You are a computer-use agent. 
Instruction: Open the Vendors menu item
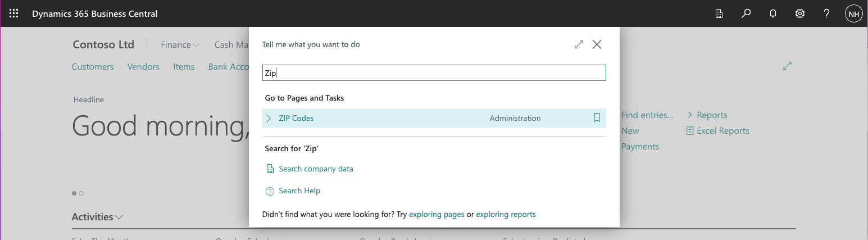coord(143,66)
